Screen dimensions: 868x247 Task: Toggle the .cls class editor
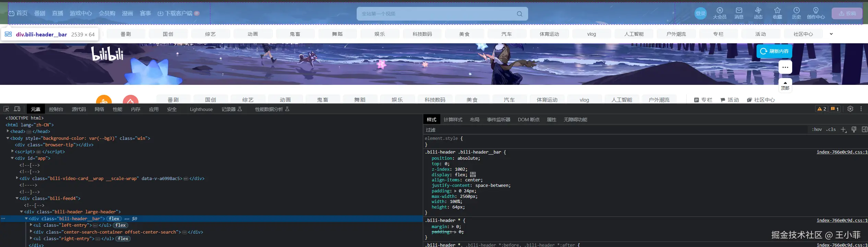(x=831, y=130)
